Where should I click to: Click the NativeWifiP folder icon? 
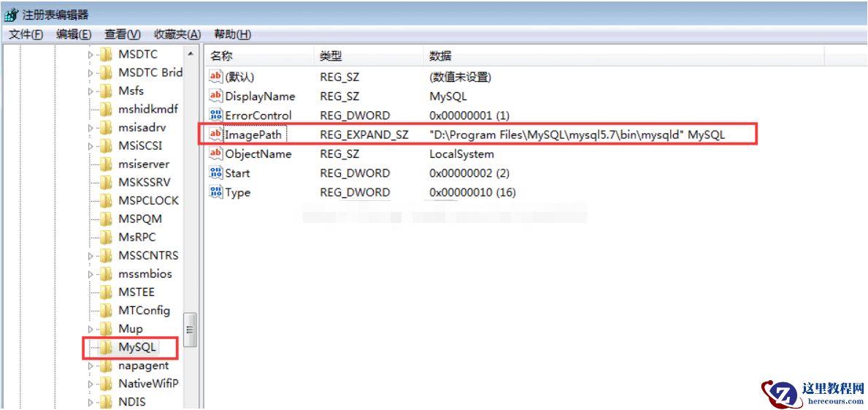tap(105, 384)
